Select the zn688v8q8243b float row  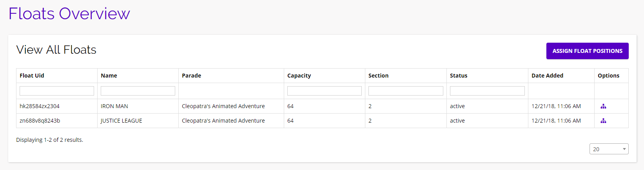point(40,121)
